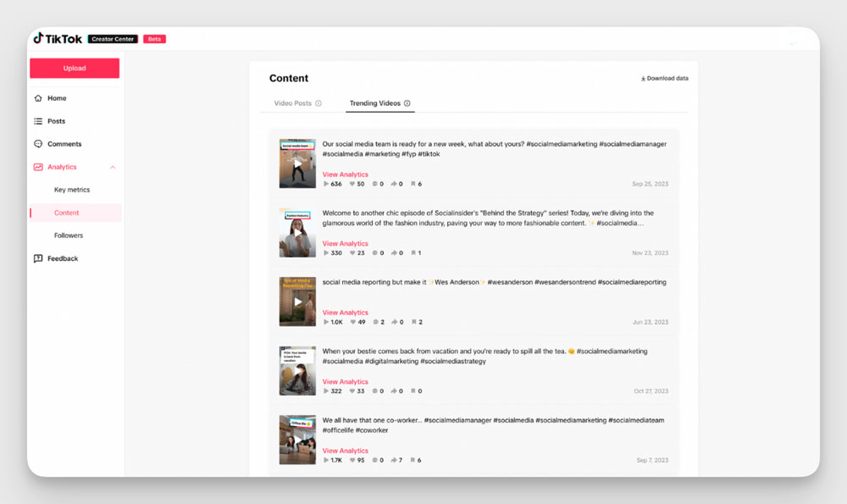Click the Download data icon
The height and width of the screenshot is (504, 847).
(643, 79)
